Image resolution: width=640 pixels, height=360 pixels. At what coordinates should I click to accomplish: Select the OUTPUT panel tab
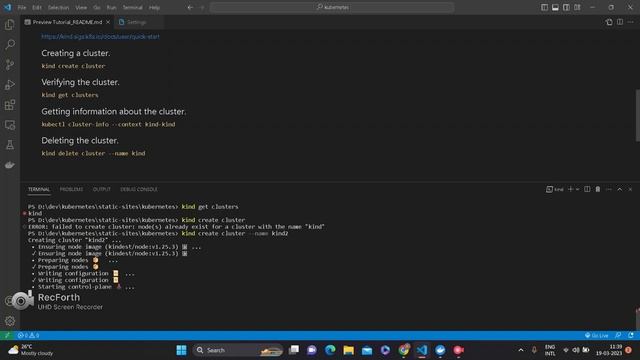click(102, 189)
